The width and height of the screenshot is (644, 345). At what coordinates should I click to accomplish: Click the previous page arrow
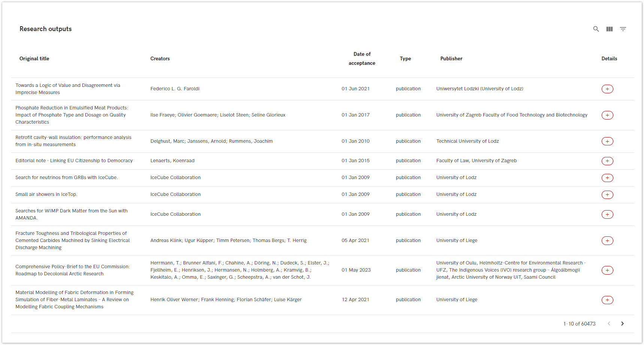click(x=609, y=324)
